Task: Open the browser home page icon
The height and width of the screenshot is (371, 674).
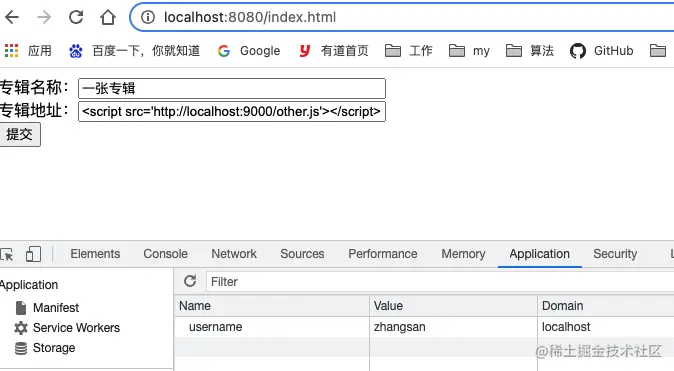Action: click(x=108, y=17)
